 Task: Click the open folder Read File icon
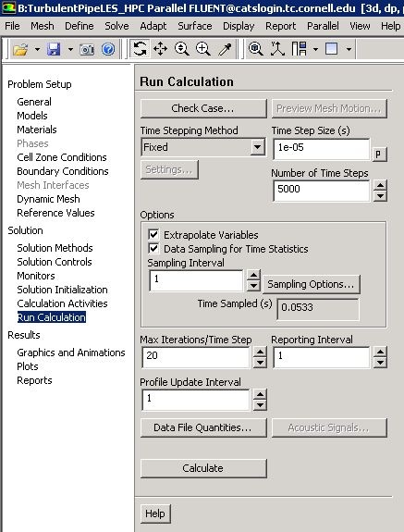20,50
